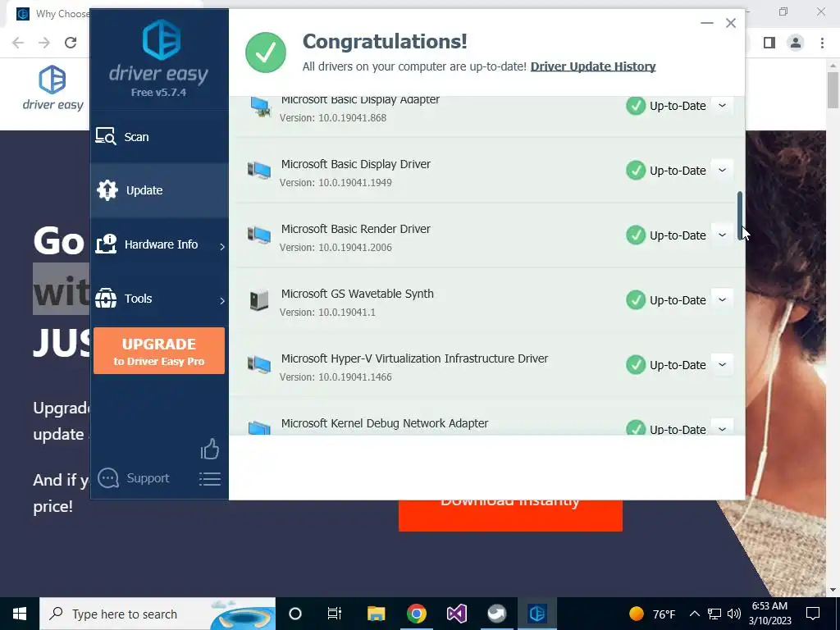Image resolution: width=840 pixels, height=630 pixels.
Task: Click the green Congratulations checkmark icon
Action: pyautogui.click(x=266, y=52)
